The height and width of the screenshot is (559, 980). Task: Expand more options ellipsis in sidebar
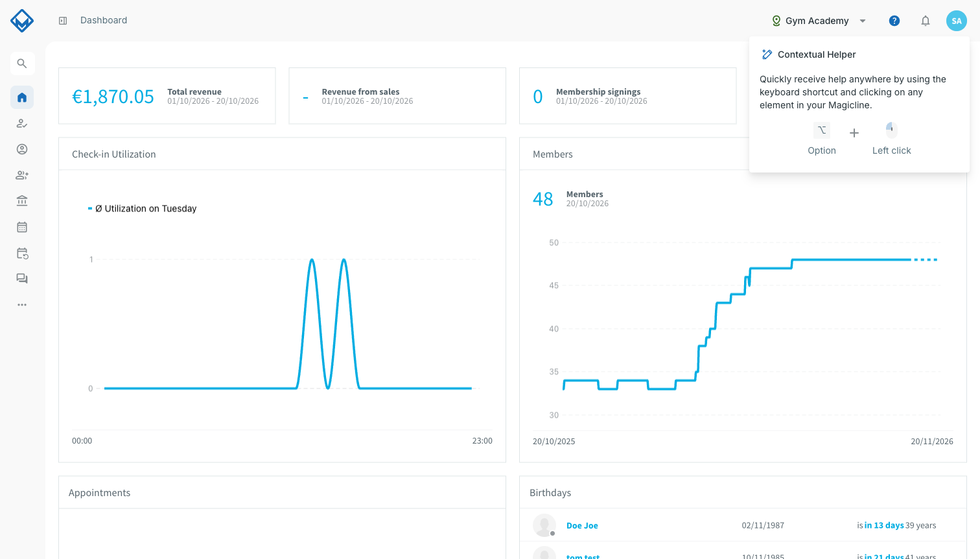click(x=22, y=305)
